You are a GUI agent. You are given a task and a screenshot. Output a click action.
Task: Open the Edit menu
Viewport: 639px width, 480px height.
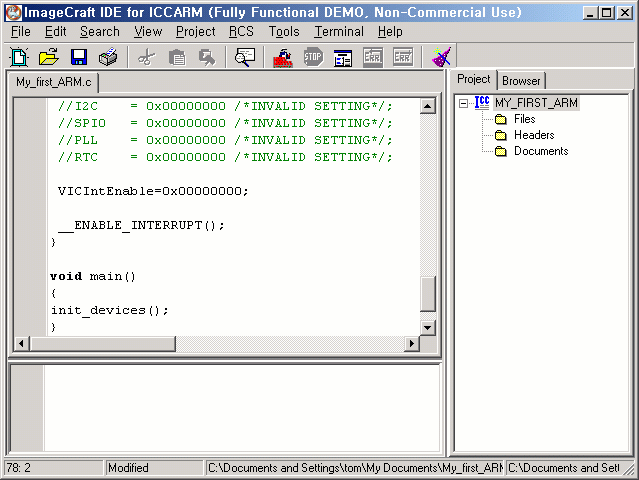pos(55,32)
